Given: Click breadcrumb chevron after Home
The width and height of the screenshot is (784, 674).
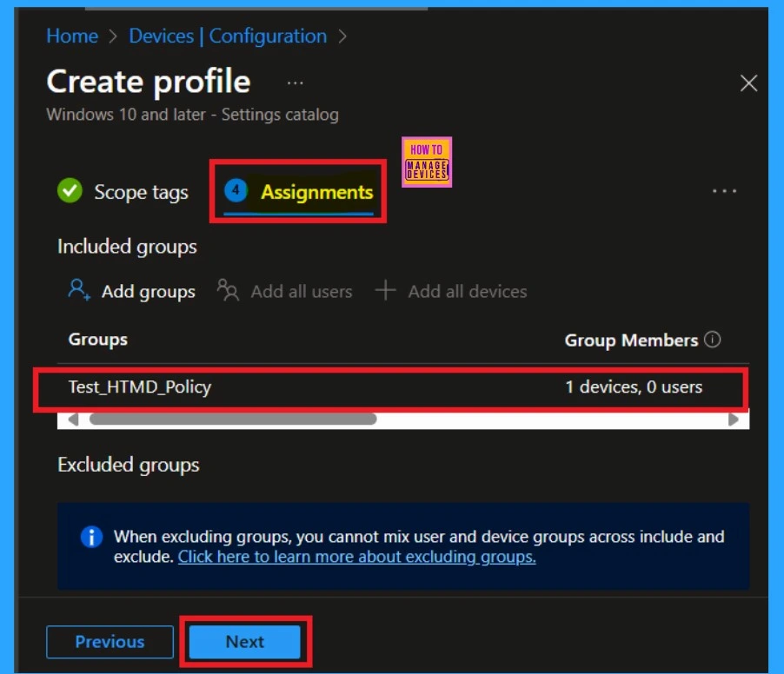Looking at the screenshot, I should (113, 36).
